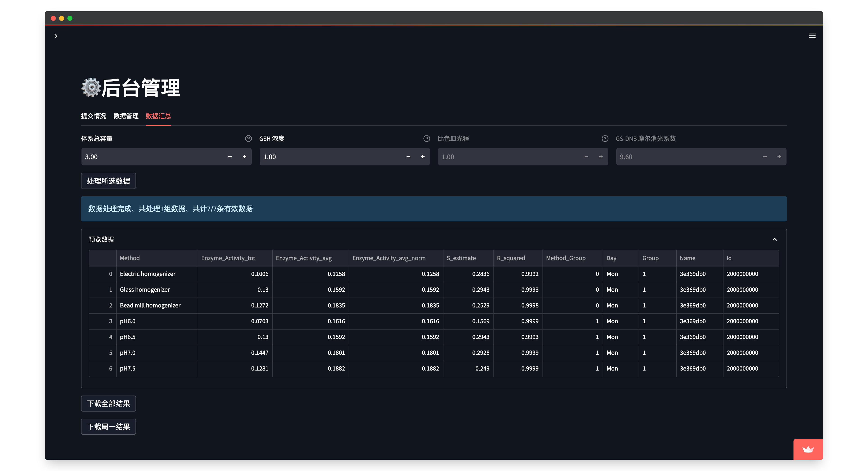Select the pH6.0 method cell
This screenshot has width=868, height=471.
click(157, 321)
